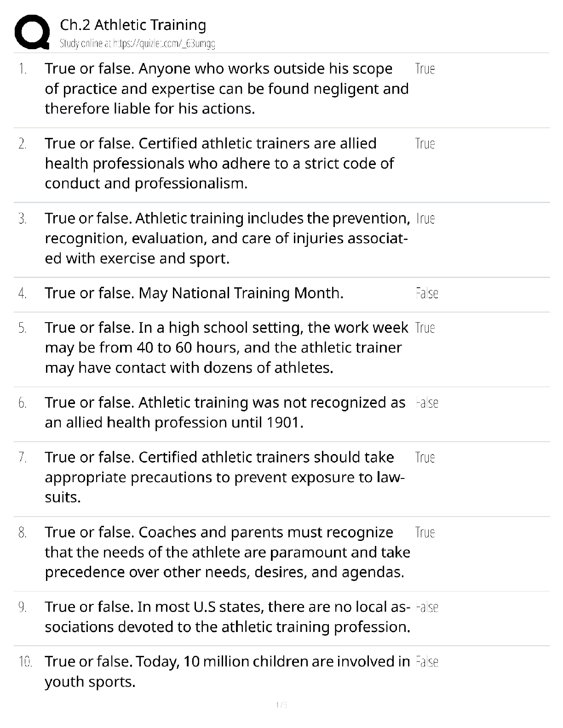Screen dimensions: 563x728
Task: Click the False answer for question 4
Action: (426, 293)
